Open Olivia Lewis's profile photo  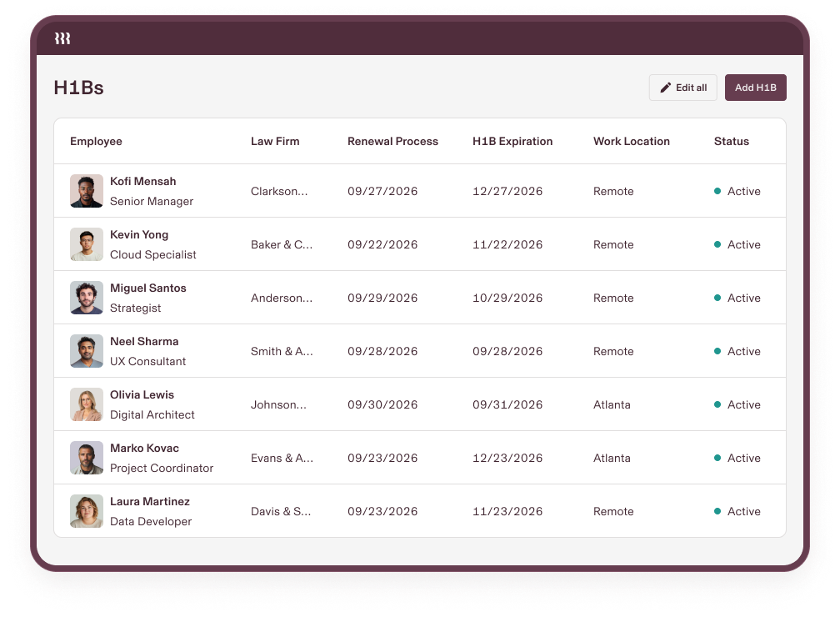[x=87, y=404]
